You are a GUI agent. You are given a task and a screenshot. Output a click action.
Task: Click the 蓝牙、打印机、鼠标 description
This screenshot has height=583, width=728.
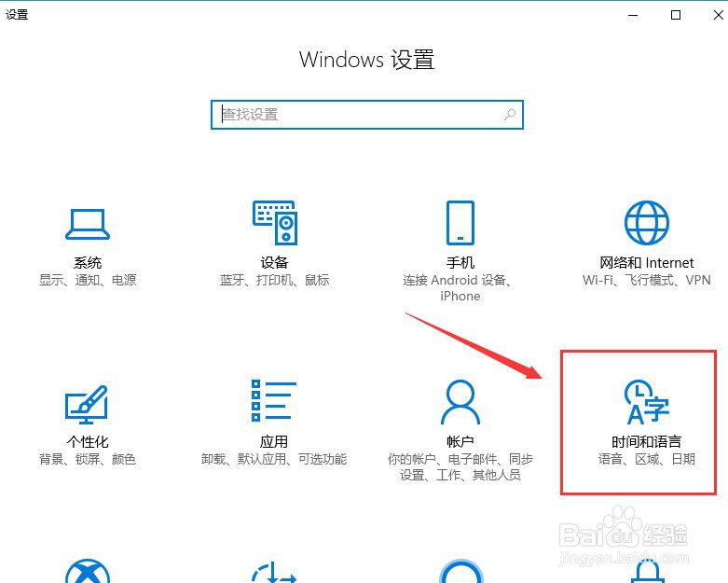pyautogui.click(x=274, y=280)
